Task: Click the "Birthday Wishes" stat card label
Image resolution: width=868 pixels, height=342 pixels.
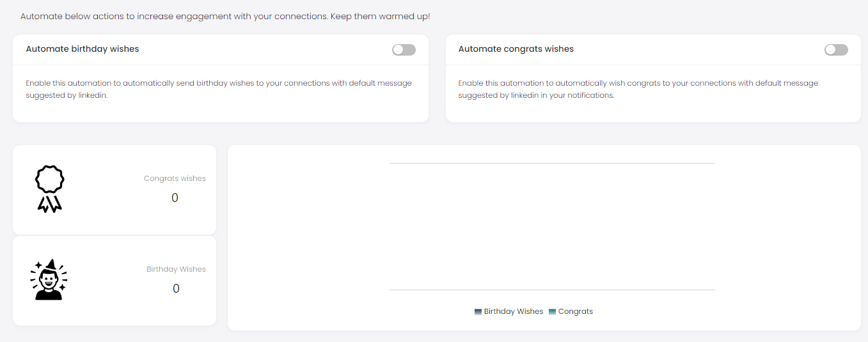Action: pos(176,270)
